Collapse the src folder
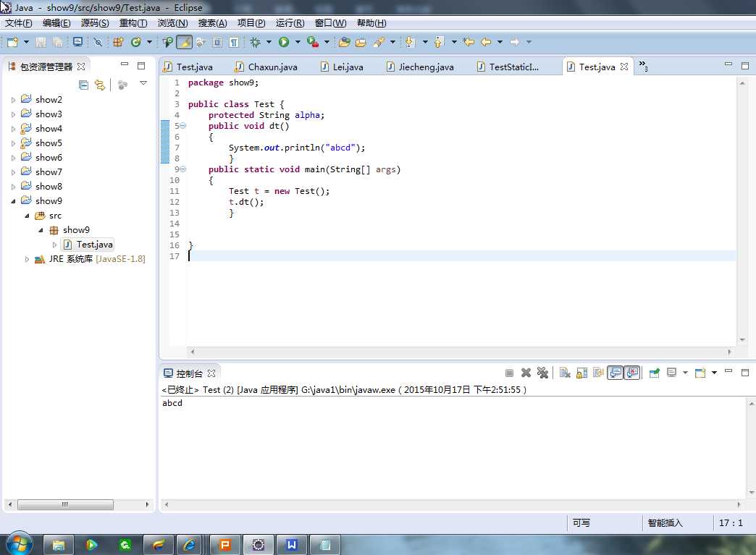 point(27,216)
